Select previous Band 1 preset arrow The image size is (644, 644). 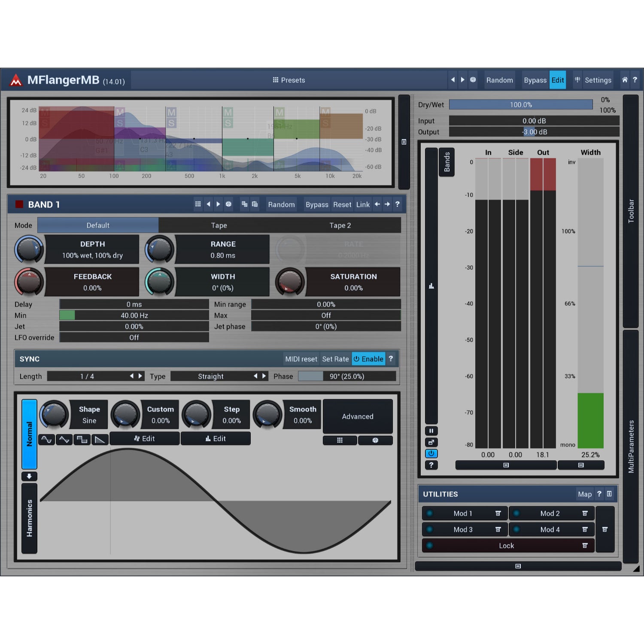pyautogui.click(x=208, y=204)
